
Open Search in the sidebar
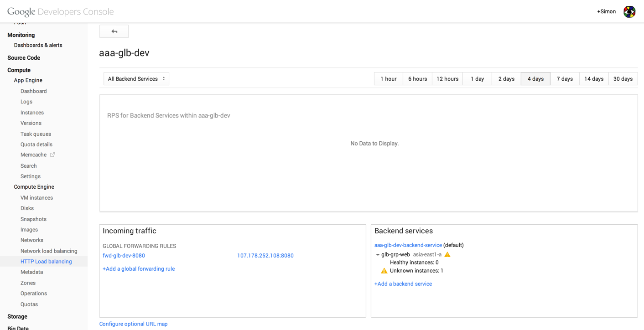click(29, 166)
